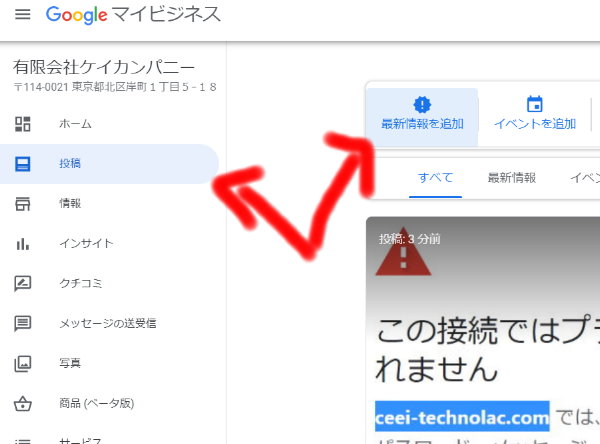The height and width of the screenshot is (444, 600).
Task: Go to ホーム in sidebar
Action: pos(75,124)
